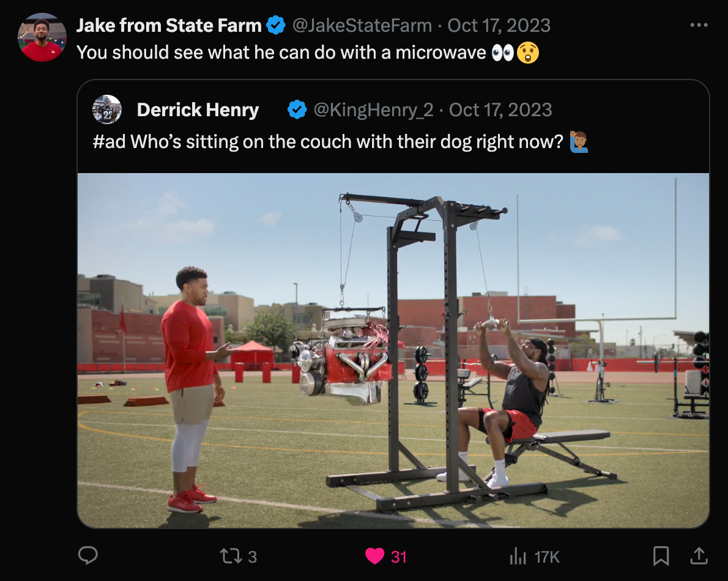Toggle the bookmark icon for this tweet
This screenshot has width=728, height=581.
[x=661, y=556]
